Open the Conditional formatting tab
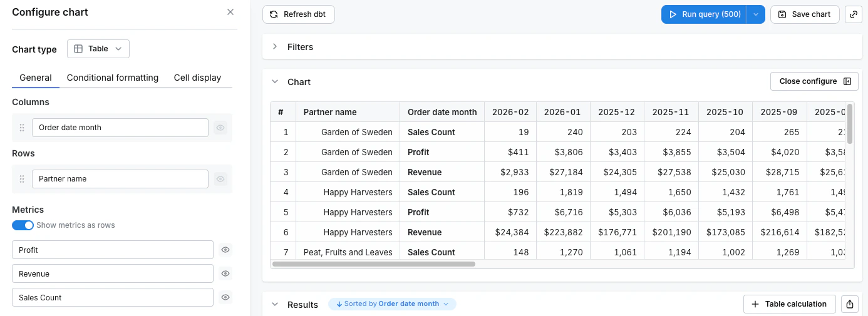The image size is (868, 316). pyautogui.click(x=113, y=78)
